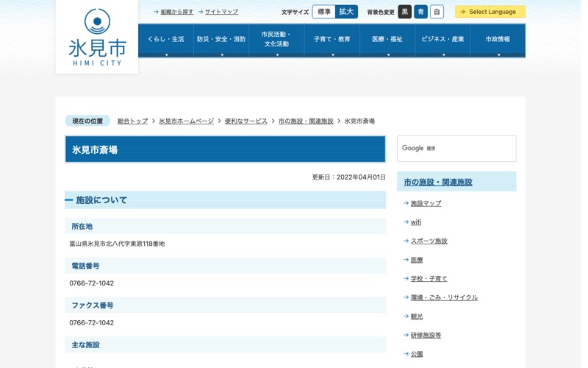
Task: Expand ビジネス・産業 menu
Action: [443, 40]
